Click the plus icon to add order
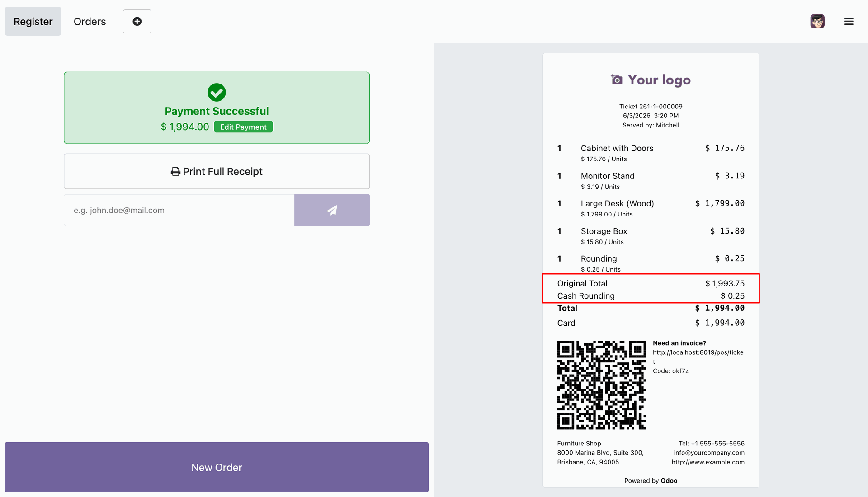Image resolution: width=868 pixels, height=497 pixels. pyautogui.click(x=137, y=21)
